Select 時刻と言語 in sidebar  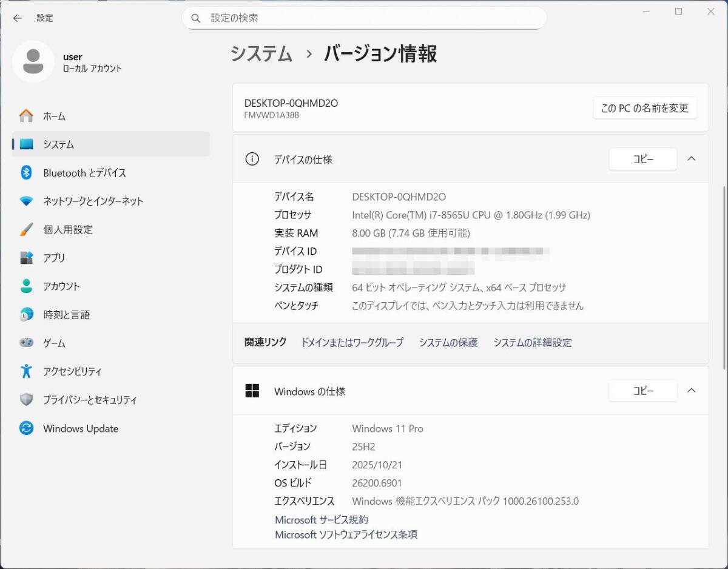(x=66, y=315)
